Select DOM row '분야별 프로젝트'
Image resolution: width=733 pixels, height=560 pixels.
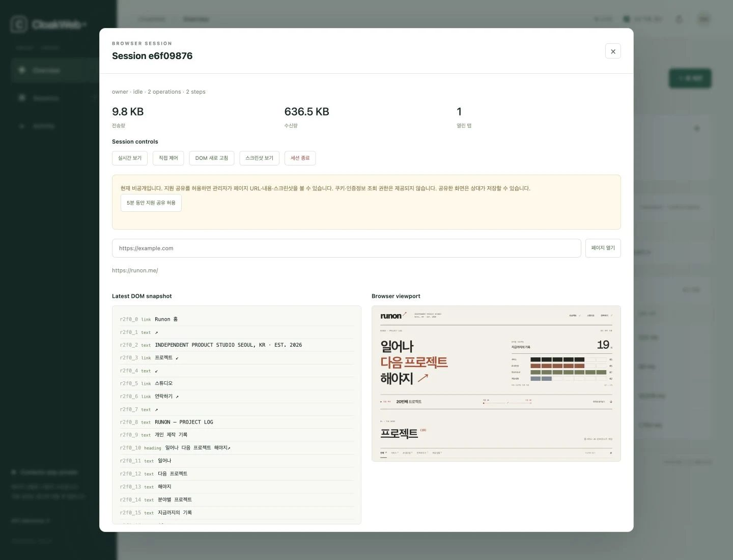(x=237, y=500)
